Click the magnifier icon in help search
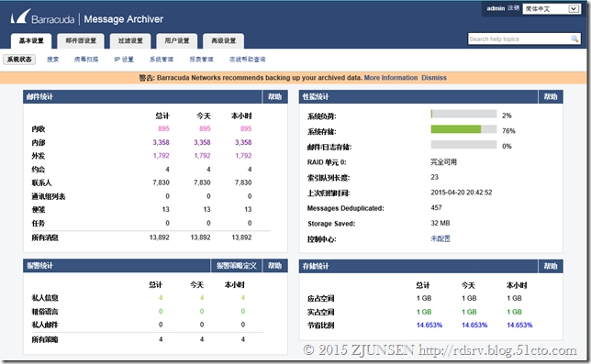Viewport: 591px width, 364px height. 574,39
